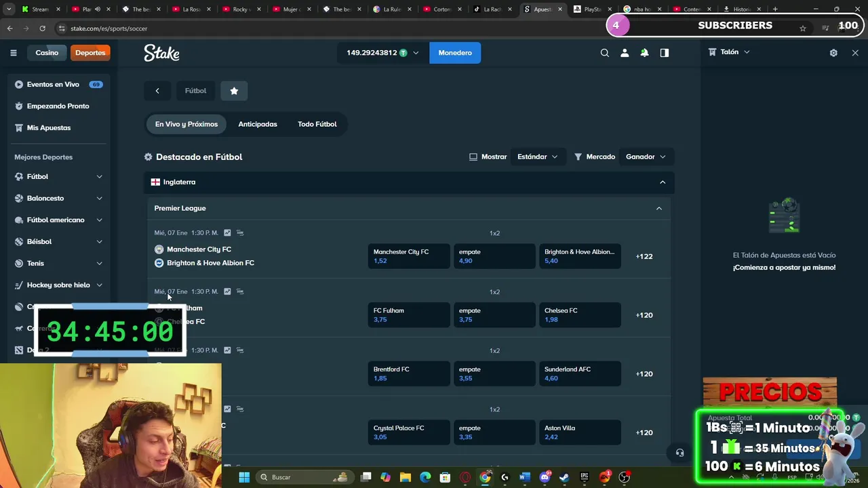Open Manchester City FC match link
868x488 pixels.
199,249
